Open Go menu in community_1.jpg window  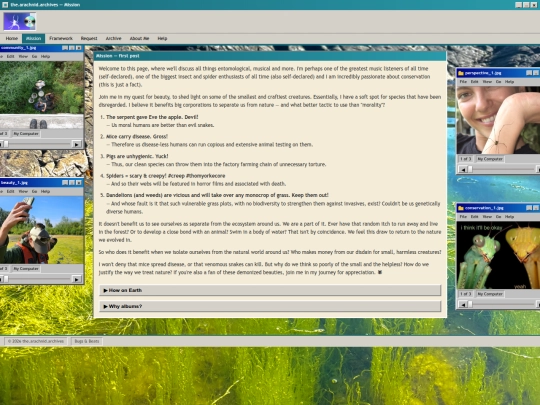pyautogui.click(x=34, y=56)
